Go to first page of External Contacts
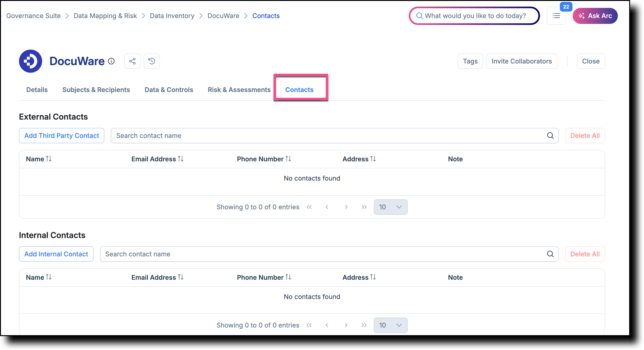This screenshot has height=350, width=644. [309, 207]
